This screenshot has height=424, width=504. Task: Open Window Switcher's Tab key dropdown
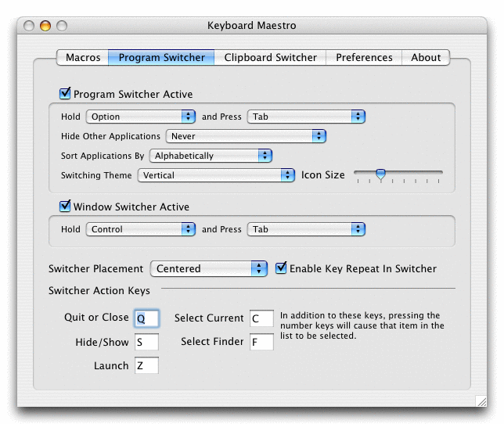(x=306, y=229)
